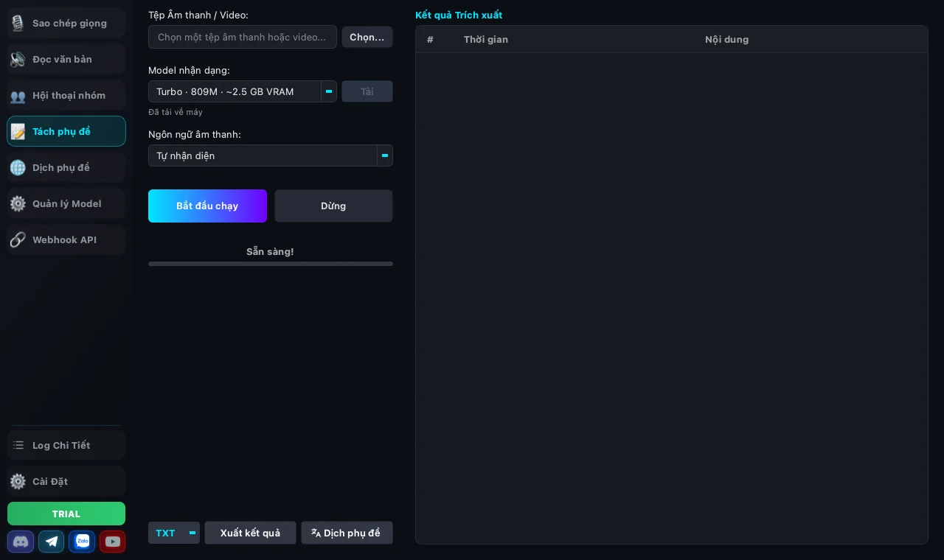Click the translate icon on Dịch phụ đề button
The image size is (944, 560).
[x=316, y=533]
